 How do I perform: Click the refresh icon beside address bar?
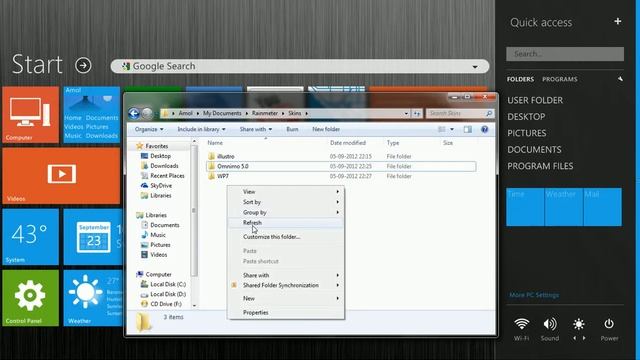coord(416,113)
